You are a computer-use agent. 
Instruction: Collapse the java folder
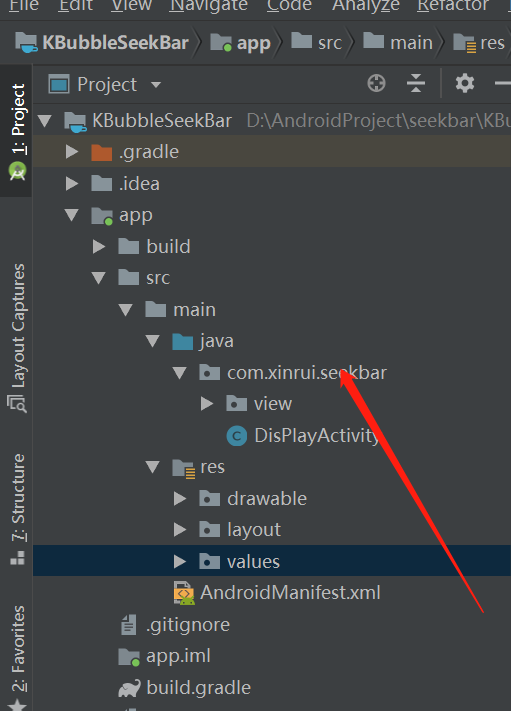tap(153, 341)
